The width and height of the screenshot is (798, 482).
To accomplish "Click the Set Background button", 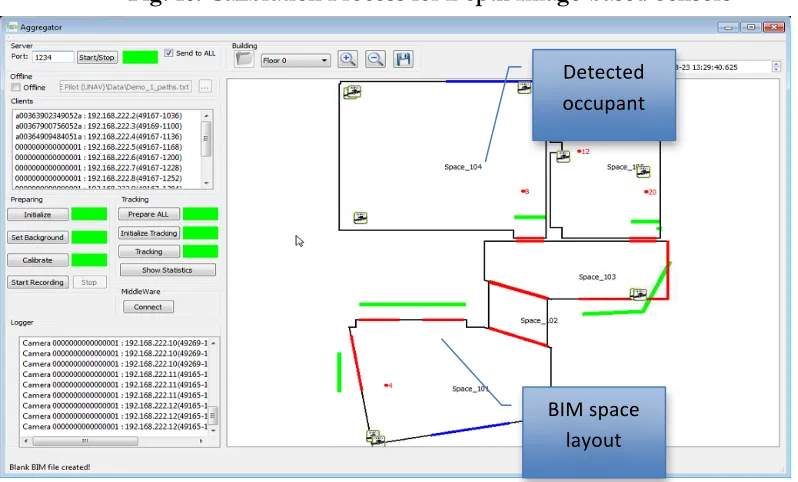I will pos(38,237).
